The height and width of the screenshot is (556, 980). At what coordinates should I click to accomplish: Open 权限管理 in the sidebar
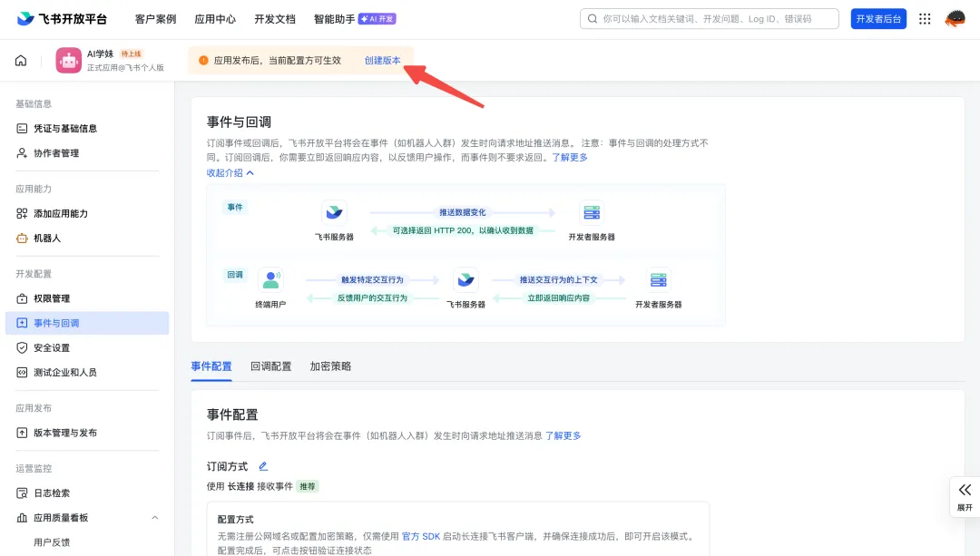[52, 298]
